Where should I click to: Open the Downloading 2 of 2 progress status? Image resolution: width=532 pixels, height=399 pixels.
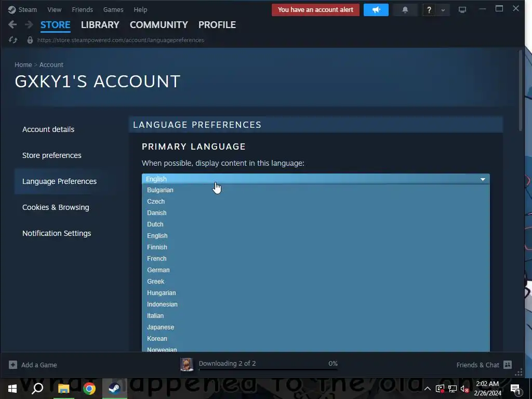(268, 364)
